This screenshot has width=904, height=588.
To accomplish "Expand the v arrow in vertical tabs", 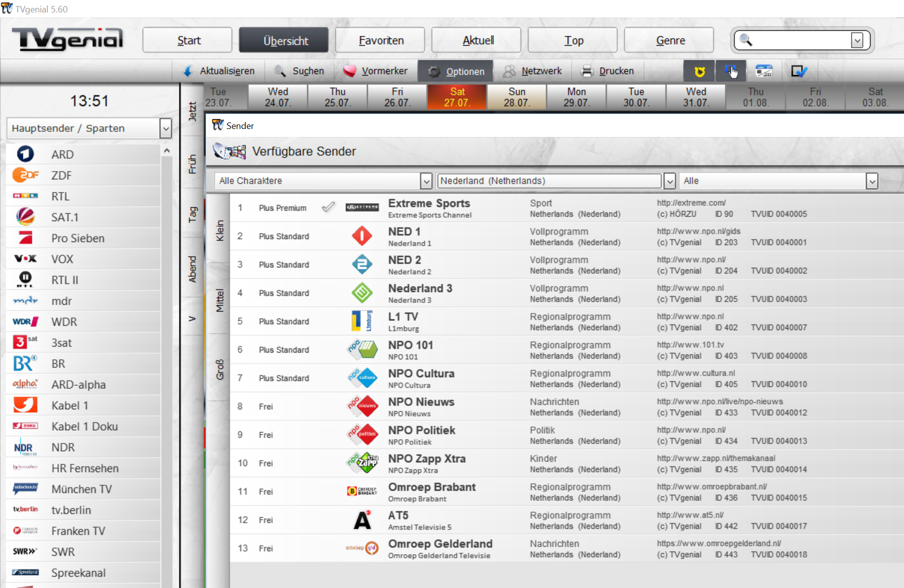I will coord(193,319).
